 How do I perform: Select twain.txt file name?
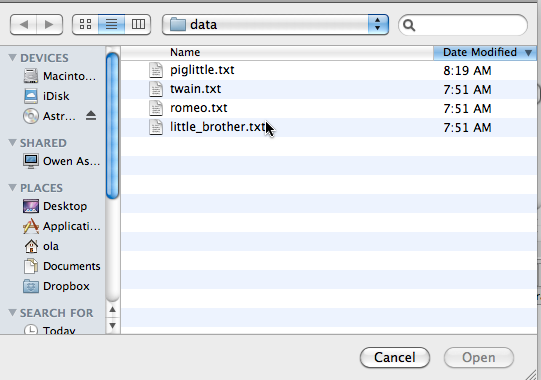[195, 89]
